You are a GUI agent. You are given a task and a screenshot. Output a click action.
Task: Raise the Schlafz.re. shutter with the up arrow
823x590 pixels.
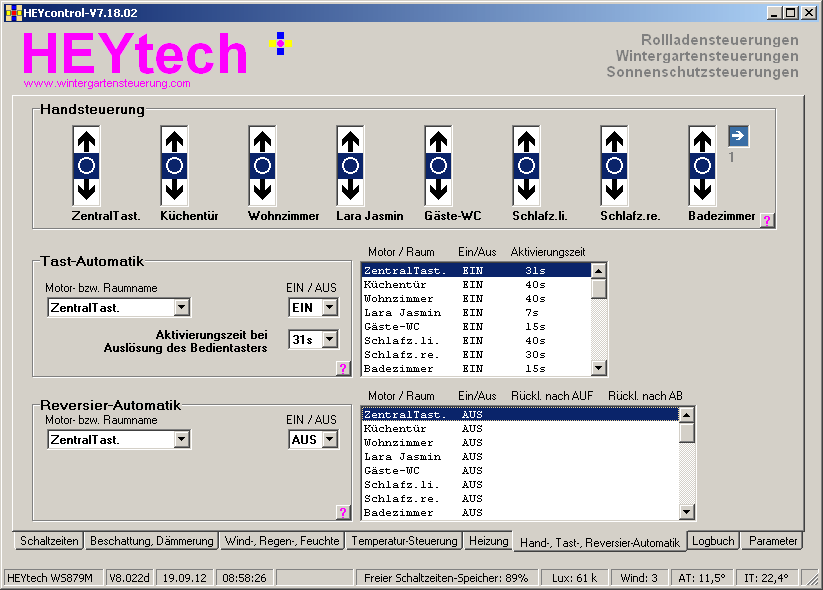pyautogui.click(x=615, y=141)
